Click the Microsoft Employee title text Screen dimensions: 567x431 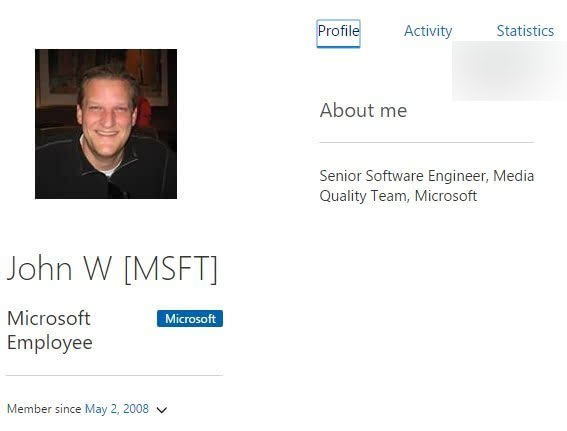point(50,330)
